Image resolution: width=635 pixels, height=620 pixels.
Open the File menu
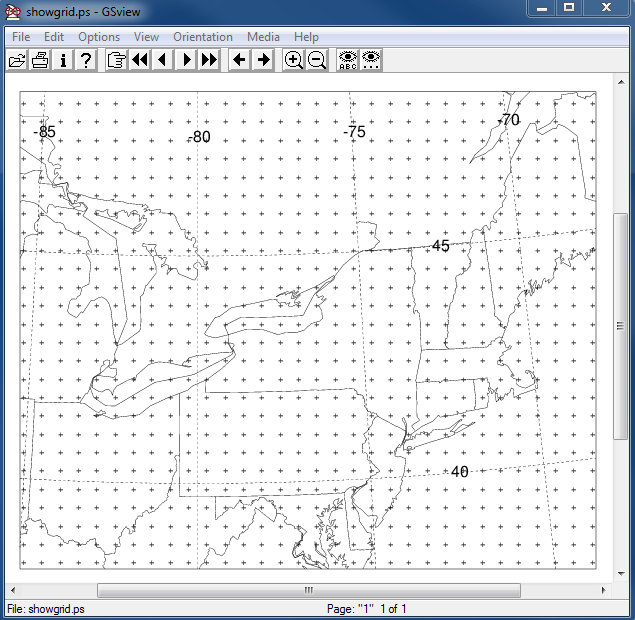coord(21,37)
